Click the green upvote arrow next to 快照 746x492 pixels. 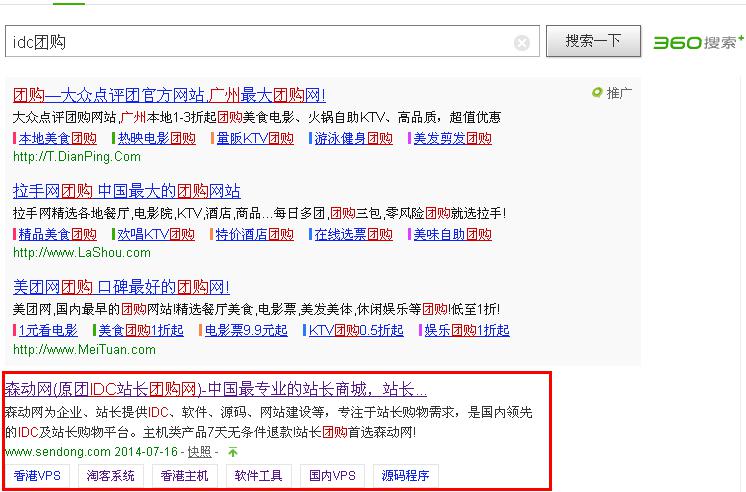(233, 452)
